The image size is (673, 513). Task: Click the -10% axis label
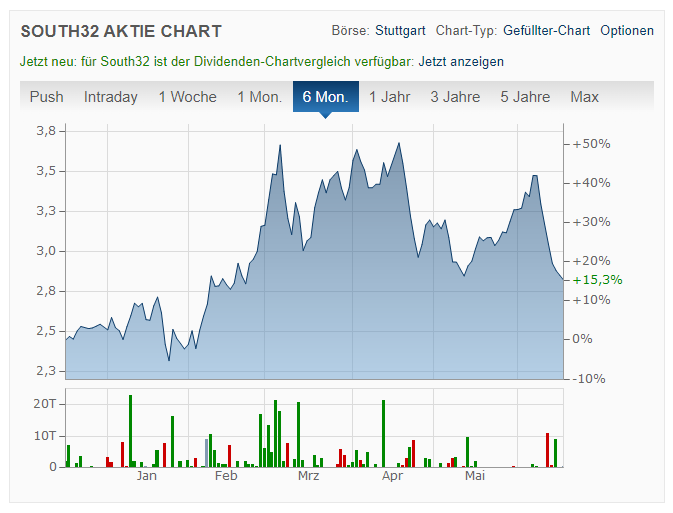pos(589,379)
